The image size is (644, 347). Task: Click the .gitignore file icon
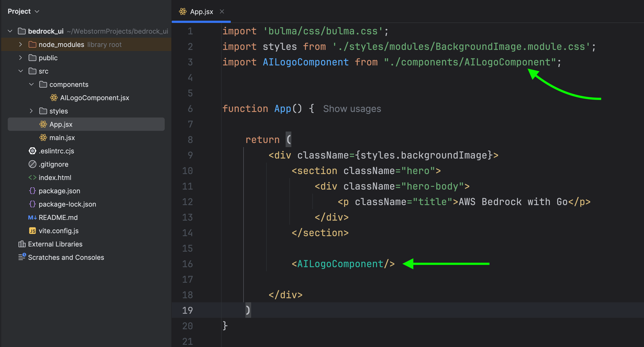[x=32, y=164]
